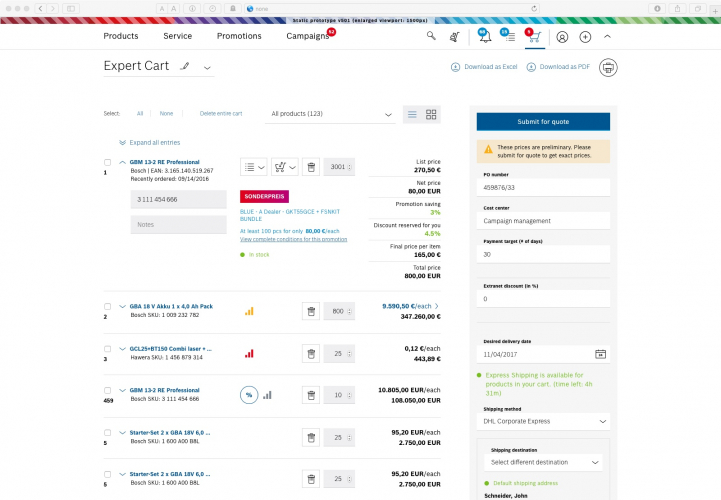Click the pencil icon beside Expert Cart
The height and width of the screenshot is (500, 721).
pos(185,66)
